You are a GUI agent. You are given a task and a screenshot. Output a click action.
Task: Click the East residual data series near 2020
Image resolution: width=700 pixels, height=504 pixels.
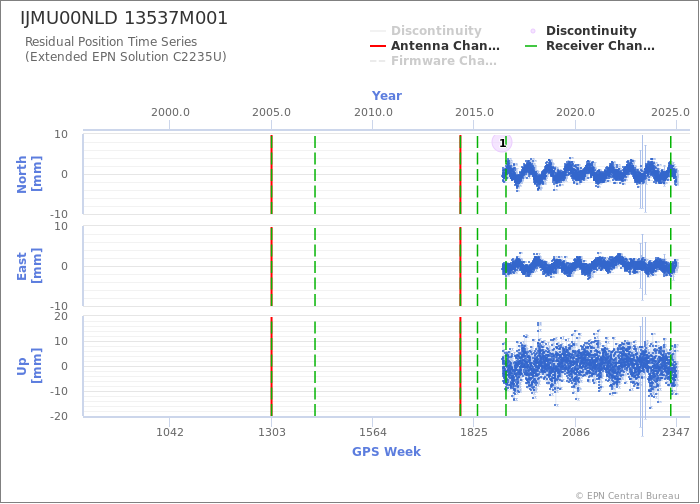575,267
